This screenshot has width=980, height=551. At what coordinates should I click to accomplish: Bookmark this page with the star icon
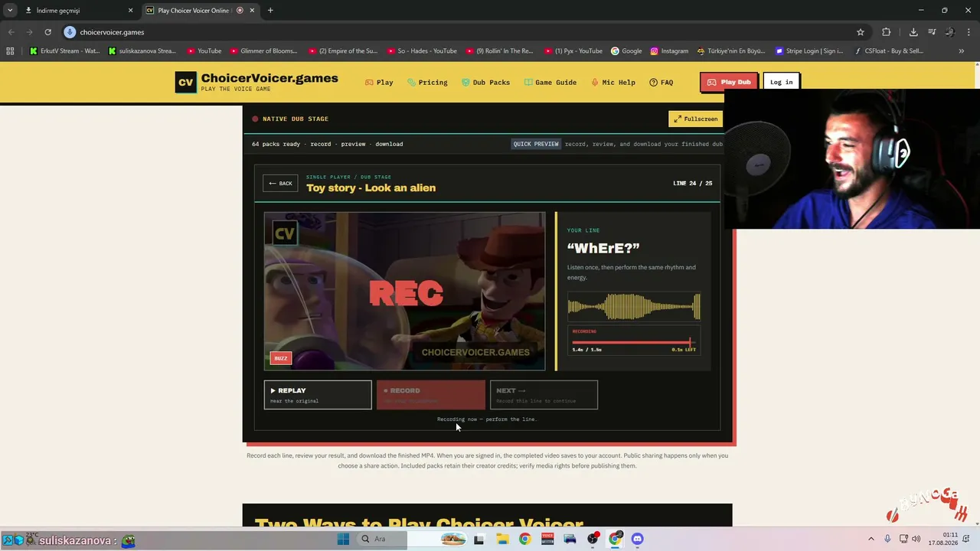pyautogui.click(x=861, y=32)
